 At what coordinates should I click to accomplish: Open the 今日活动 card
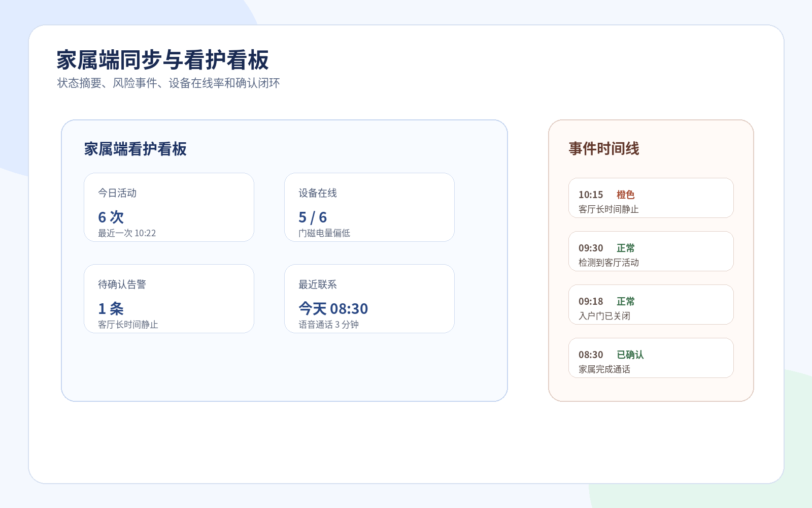(169, 207)
